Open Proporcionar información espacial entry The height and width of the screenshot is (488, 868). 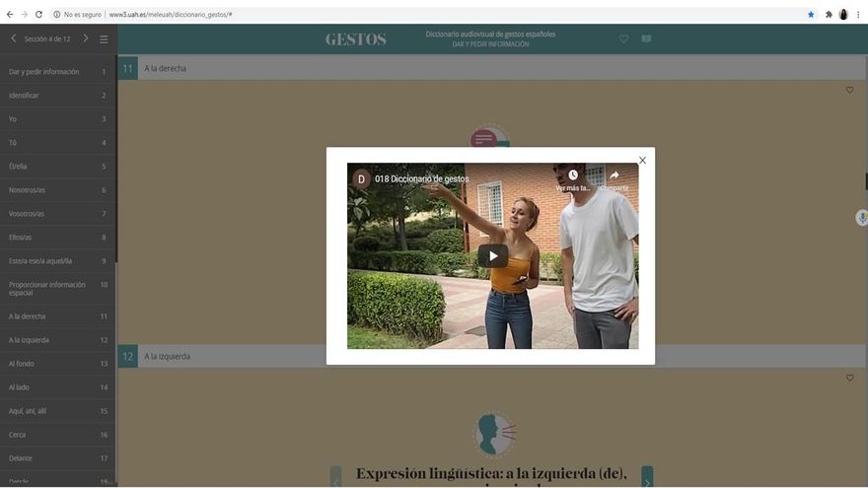point(57,288)
